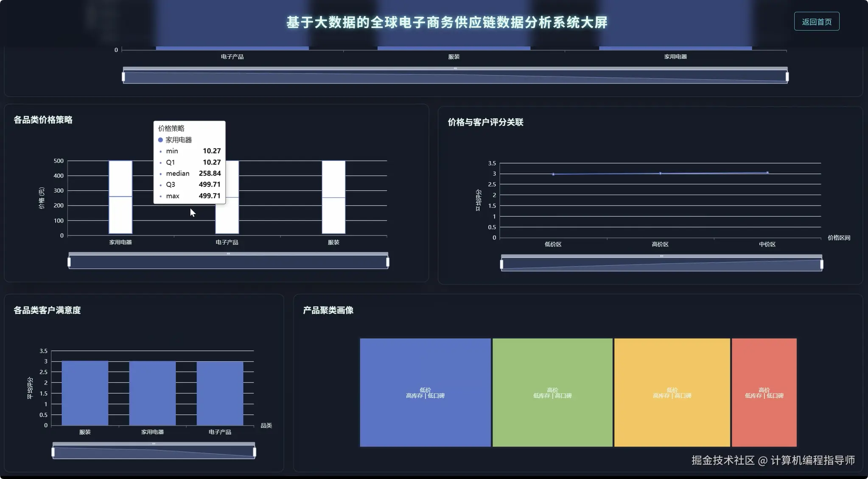868x479 pixels.
Task: Select the 服装 box plot bar
Action: click(x=333, y=197)
